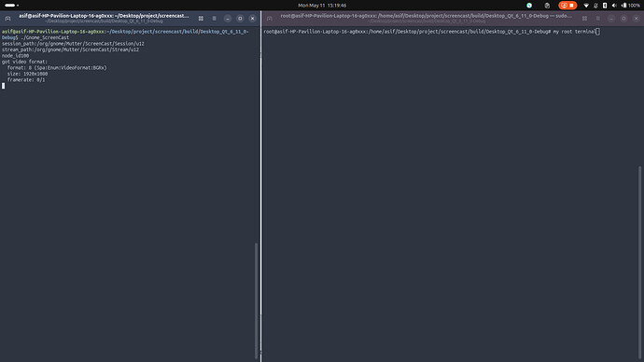This screenshot has height=362, width=644.
Task: Click the node_id output line
Action: (15, 55)
